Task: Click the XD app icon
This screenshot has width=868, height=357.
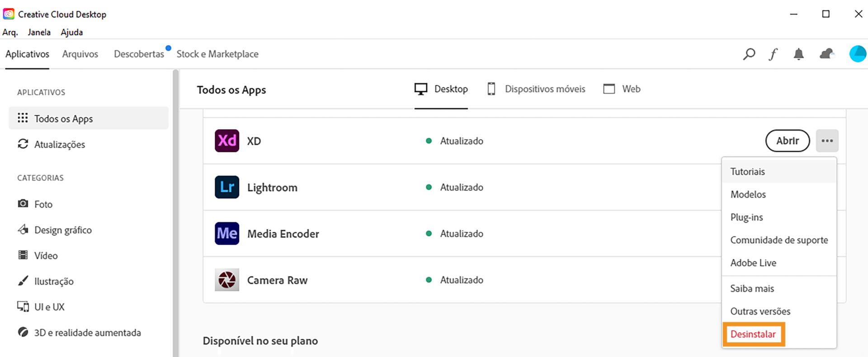Action: (227, 141)
